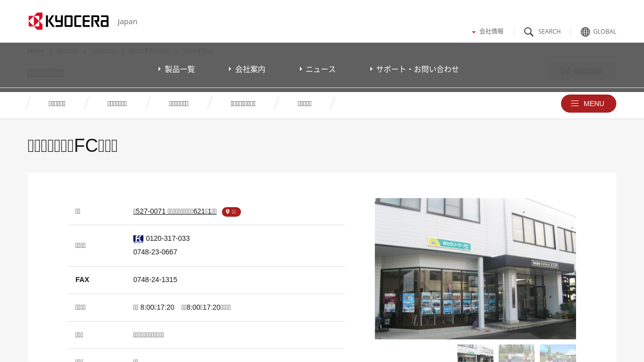Open the ニュース menu item
Image resolution: width=644 pixels, height=362 pixels.
click(x=318, y=69)
